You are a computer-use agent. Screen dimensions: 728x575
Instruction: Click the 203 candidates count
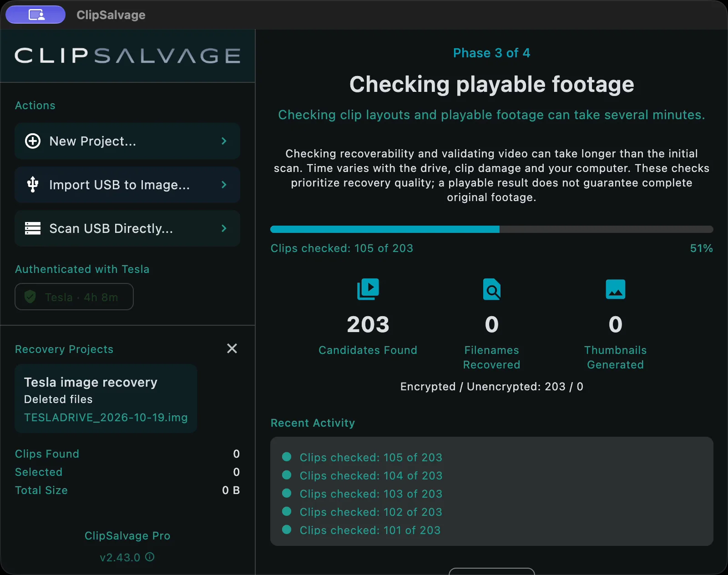[368, 325]
